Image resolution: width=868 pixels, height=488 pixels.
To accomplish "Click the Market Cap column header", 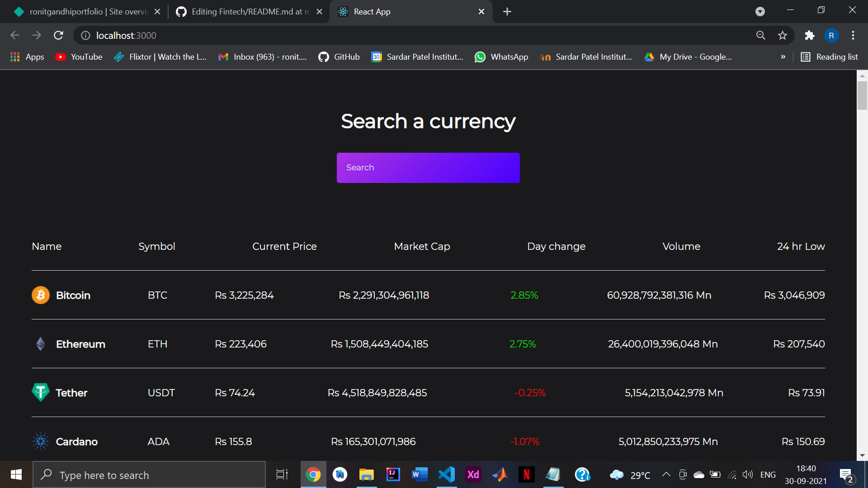I will click(422, 246).
